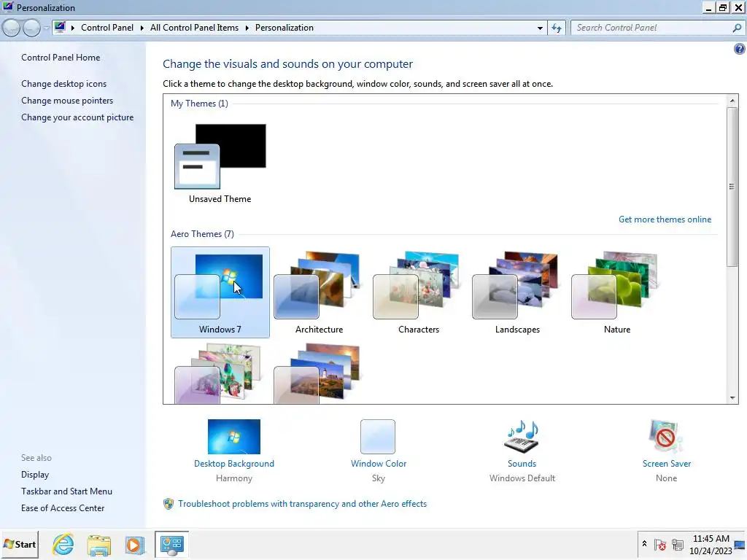Open the Display link under See also

35,475
